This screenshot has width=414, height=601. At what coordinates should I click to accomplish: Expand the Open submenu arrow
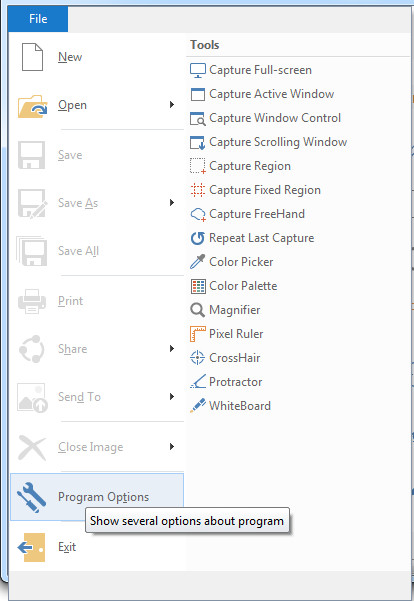click(172, 105)
